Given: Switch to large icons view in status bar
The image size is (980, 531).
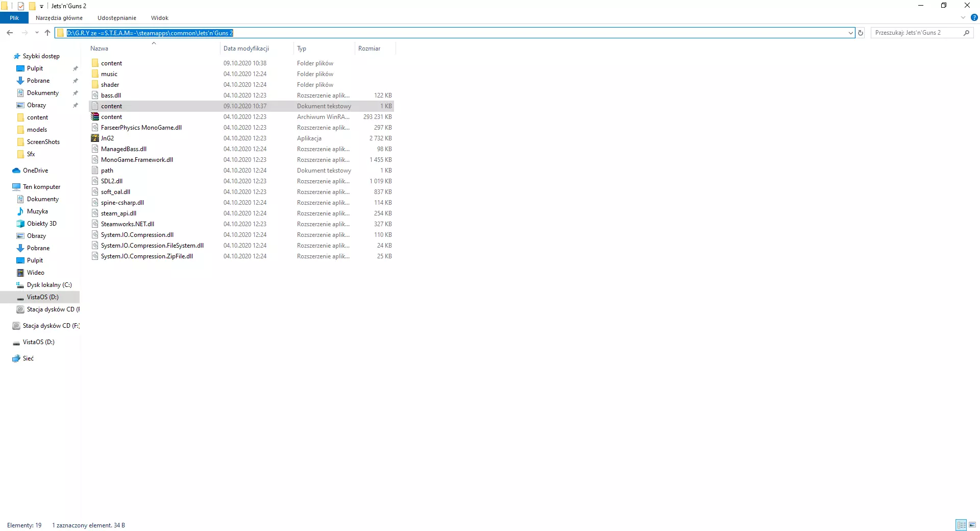Looking at the screenshot, I should 972,525.
